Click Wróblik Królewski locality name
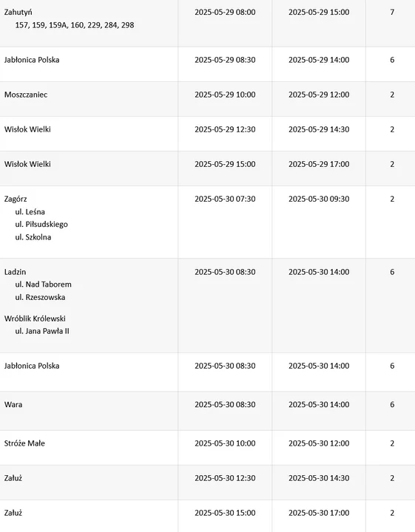Screen dimensions: 415x532 point(35,318)
